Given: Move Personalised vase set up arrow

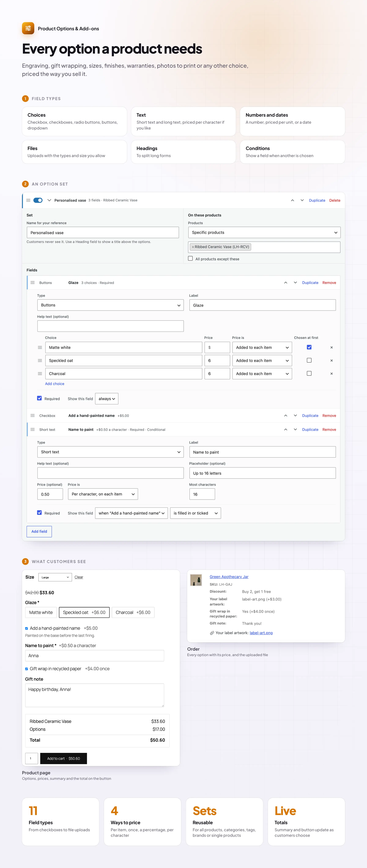Looking at the screenshot, I should [x=292, y=200].
